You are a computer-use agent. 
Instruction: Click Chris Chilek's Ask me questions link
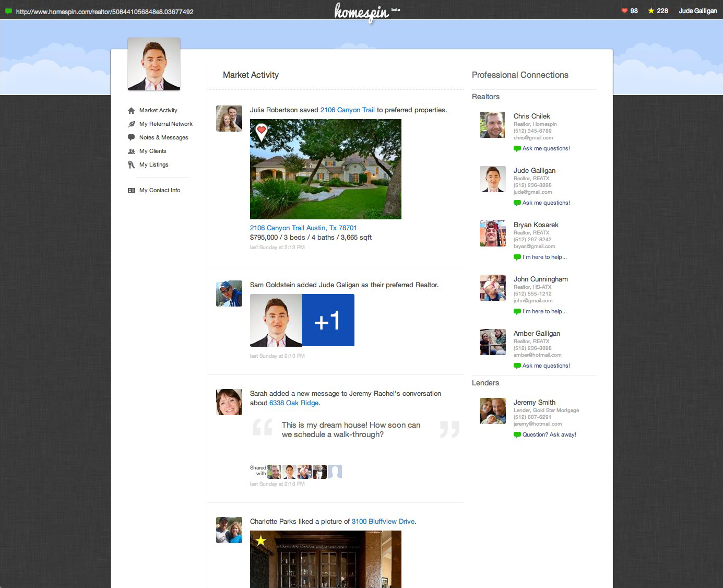(546, 149)
